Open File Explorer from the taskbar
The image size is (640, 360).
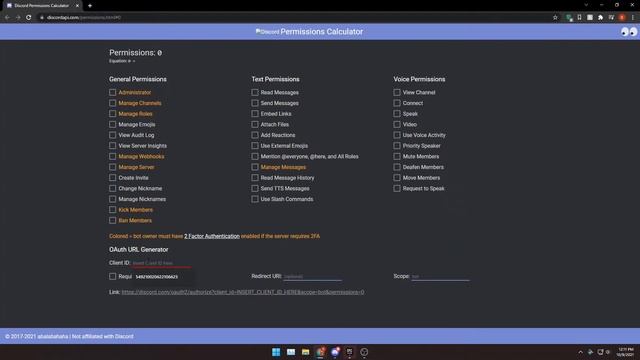click(x=305, y=352)
